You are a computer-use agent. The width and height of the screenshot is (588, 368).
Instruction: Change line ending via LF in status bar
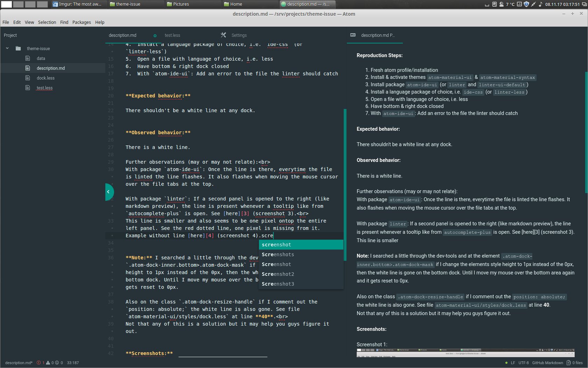coord(513,363)
